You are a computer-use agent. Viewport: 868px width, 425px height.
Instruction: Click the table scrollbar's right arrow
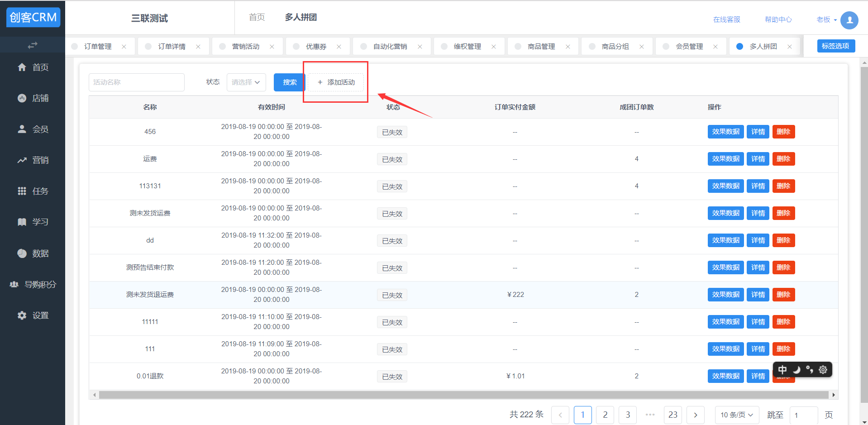pyautogui.click(x=834, y=395)
